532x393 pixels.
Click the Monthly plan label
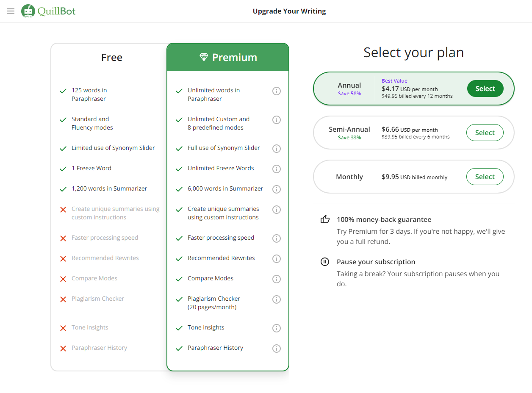(349, 177)
